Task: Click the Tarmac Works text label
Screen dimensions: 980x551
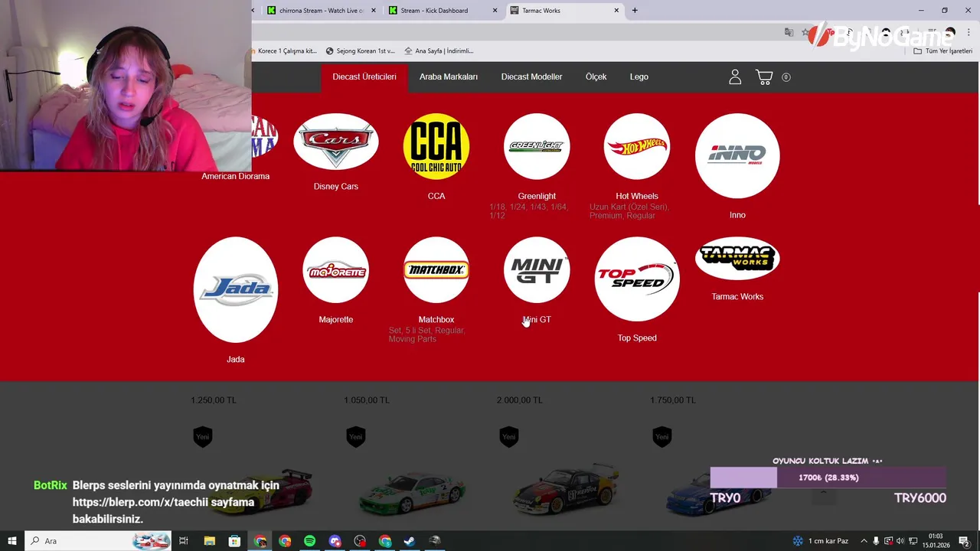Action: tap(737, 296)
